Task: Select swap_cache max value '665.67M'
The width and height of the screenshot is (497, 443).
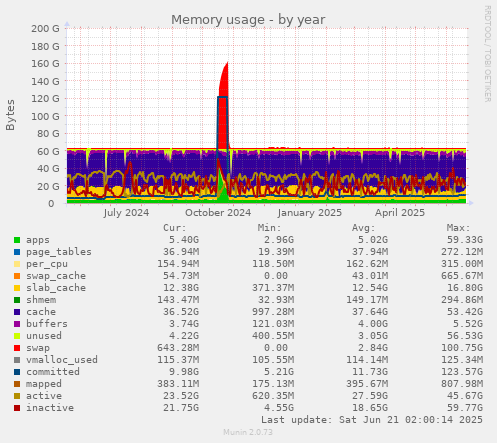Action: [462, 276]
